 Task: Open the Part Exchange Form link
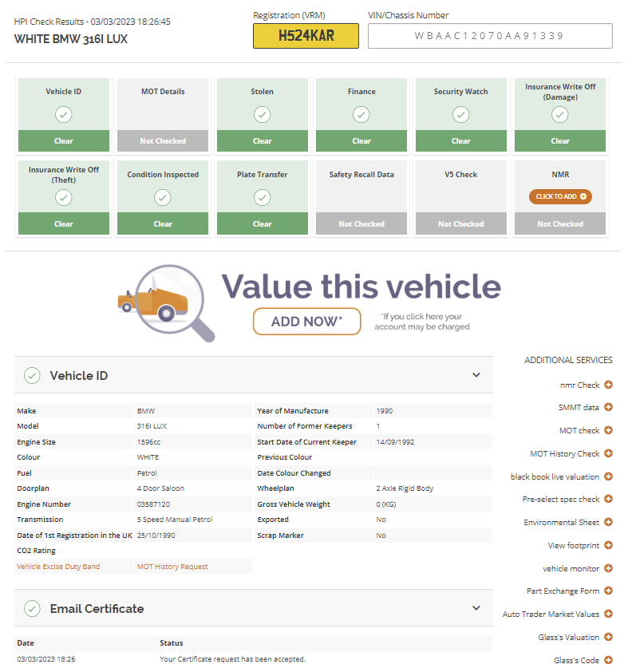pyautogui.click(x=563, y=591)
